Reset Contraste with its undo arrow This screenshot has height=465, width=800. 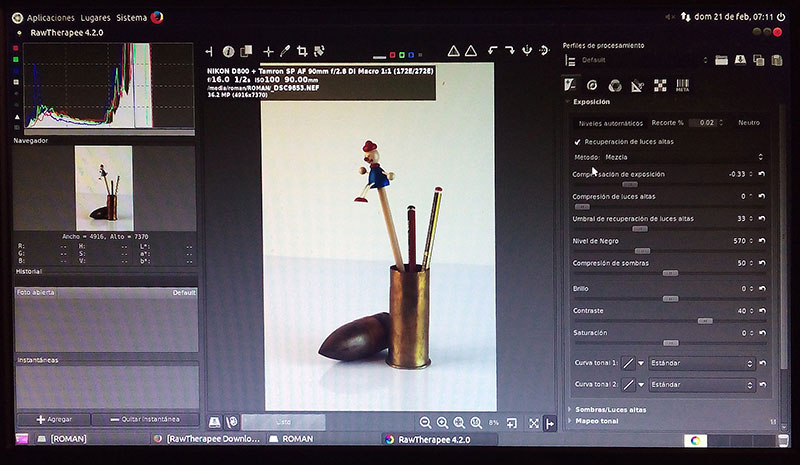[x=762, y=311]
